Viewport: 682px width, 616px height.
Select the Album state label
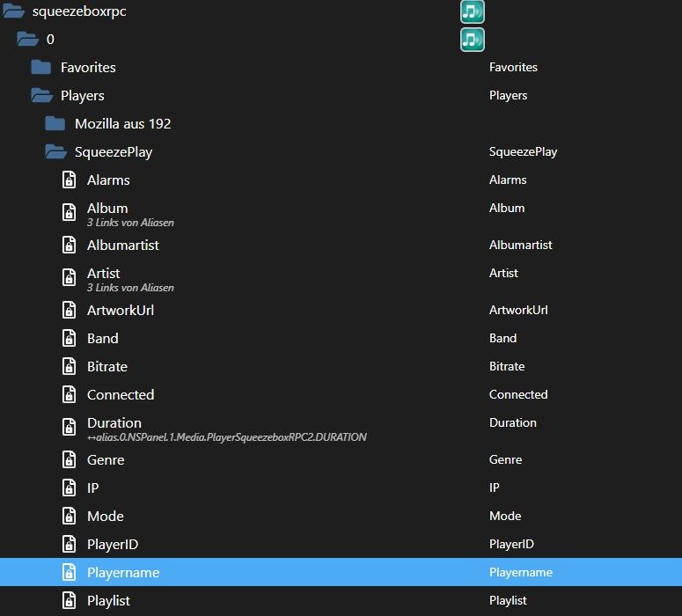pyautogui.click(x=107, y=208)
